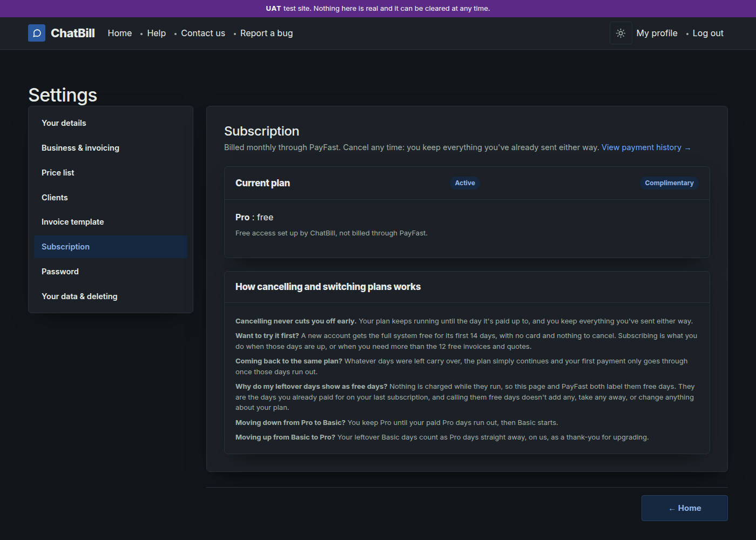756x540 pixels.
Task: Select Your details in settings sidebar
Action: click(111, 123)
